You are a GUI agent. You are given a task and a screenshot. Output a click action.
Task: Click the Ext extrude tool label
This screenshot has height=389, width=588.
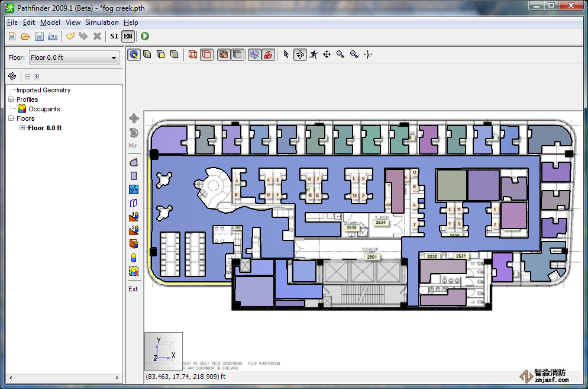[x=133, y=289]
